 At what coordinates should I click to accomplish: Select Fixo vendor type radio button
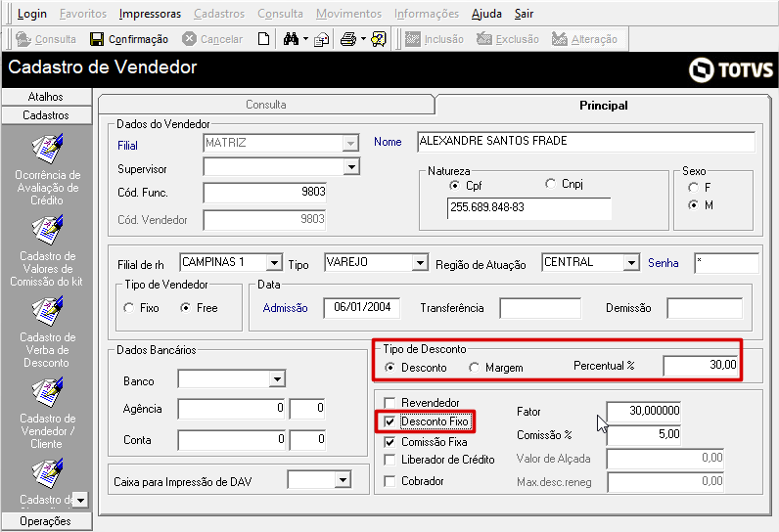(128, 308)
